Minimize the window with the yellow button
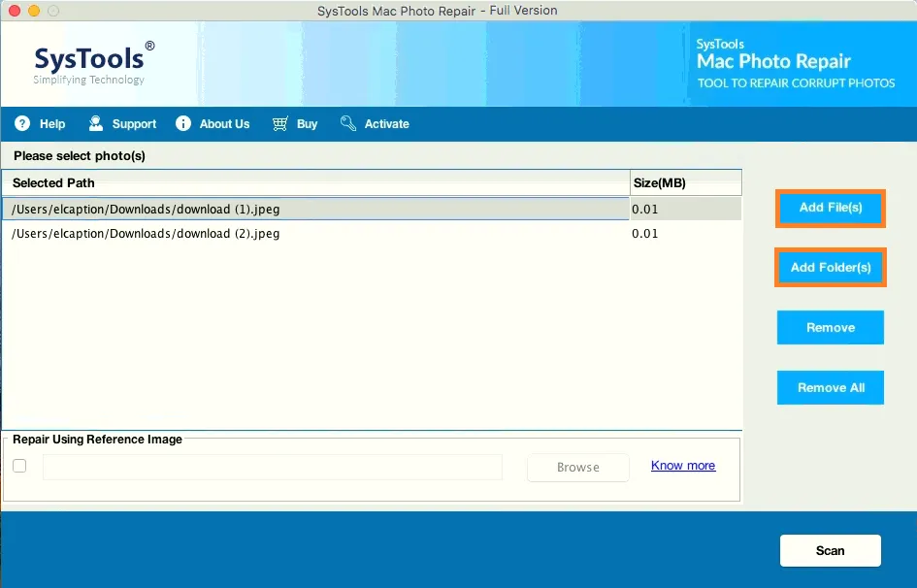 click(x=34, y=11)
